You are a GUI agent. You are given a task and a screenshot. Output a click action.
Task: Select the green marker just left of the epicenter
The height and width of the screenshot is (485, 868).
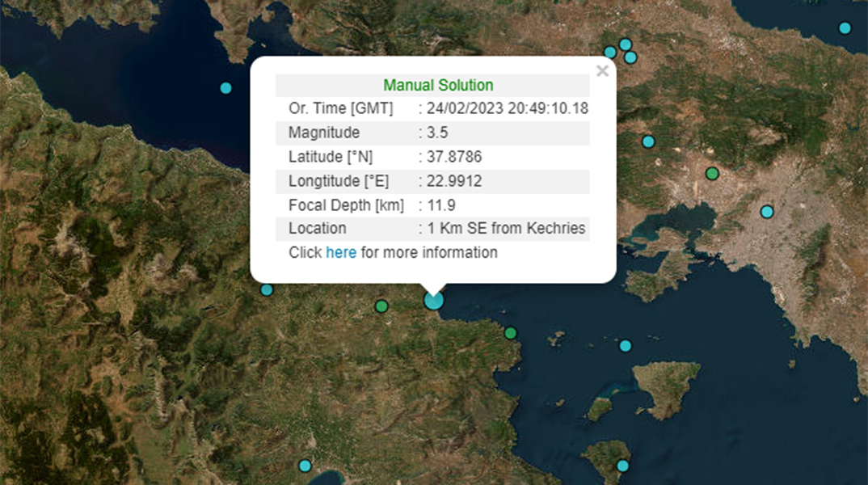[x=381, y=306]
